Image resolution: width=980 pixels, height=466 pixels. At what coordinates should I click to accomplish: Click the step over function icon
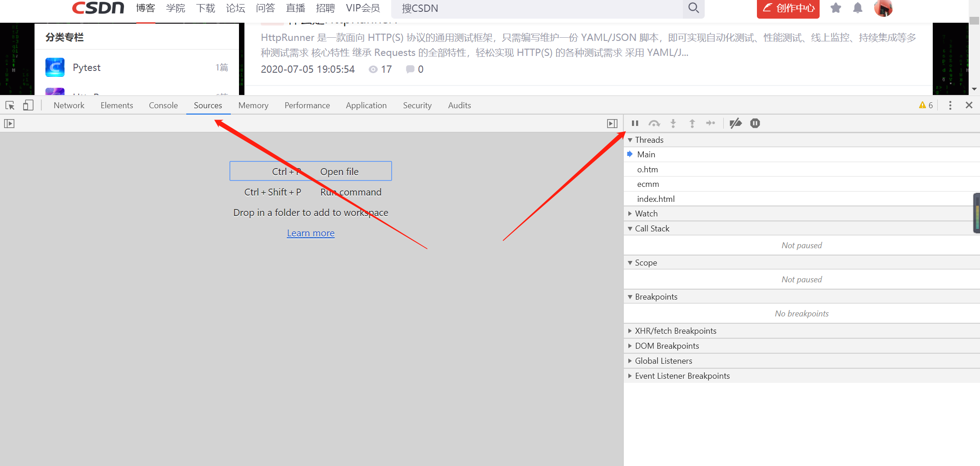[654, 123]
